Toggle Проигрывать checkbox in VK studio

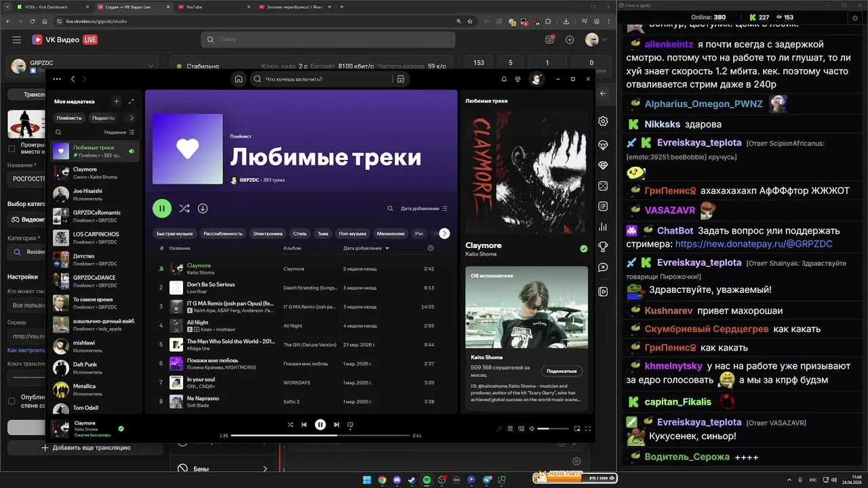(x=12, y=148)
